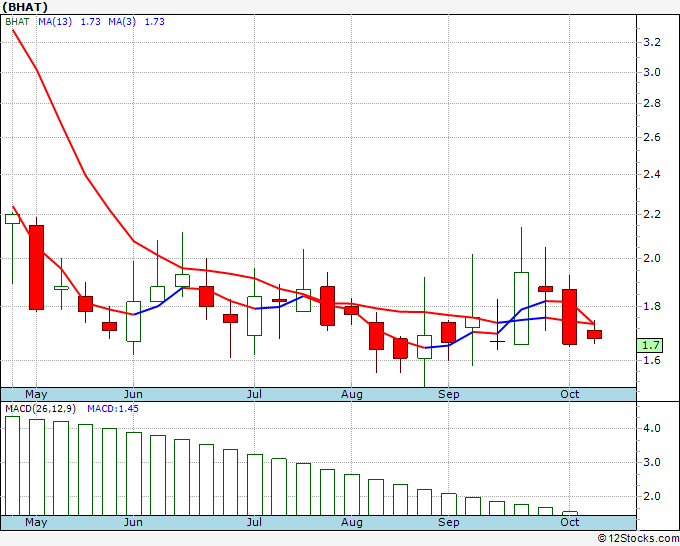Viewport: 680px width, 546px height.
Task: Select the MA(3) legend label
Action: click(126, 21)
